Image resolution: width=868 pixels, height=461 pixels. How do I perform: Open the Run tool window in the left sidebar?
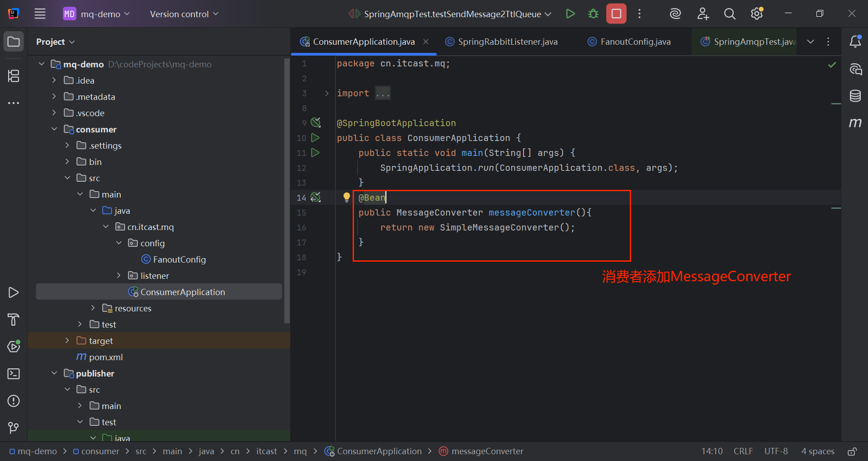[x=14, y=292]
